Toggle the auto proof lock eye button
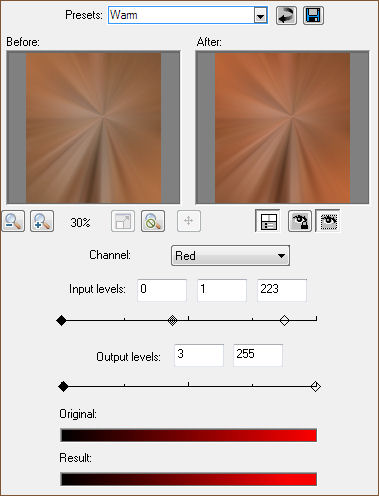The height and width of the screenshot is (496, 379). tap(300, 221)
